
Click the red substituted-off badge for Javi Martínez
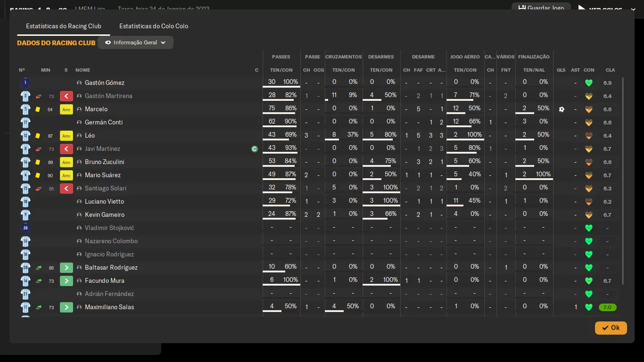coord(66,149)
